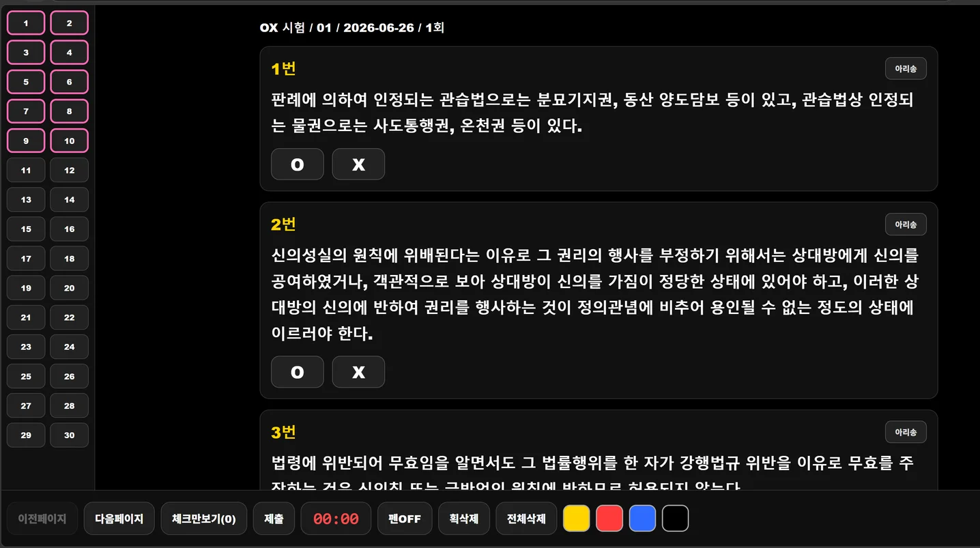This screenshot has width=980, height=548.
Task: Navigate to question 30
Action: point(70,435)
